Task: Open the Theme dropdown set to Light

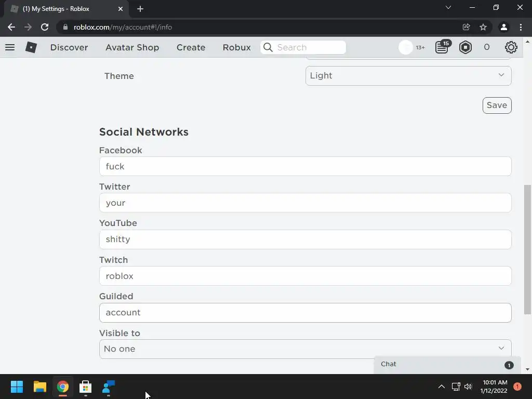Action: tap(408, 76)
